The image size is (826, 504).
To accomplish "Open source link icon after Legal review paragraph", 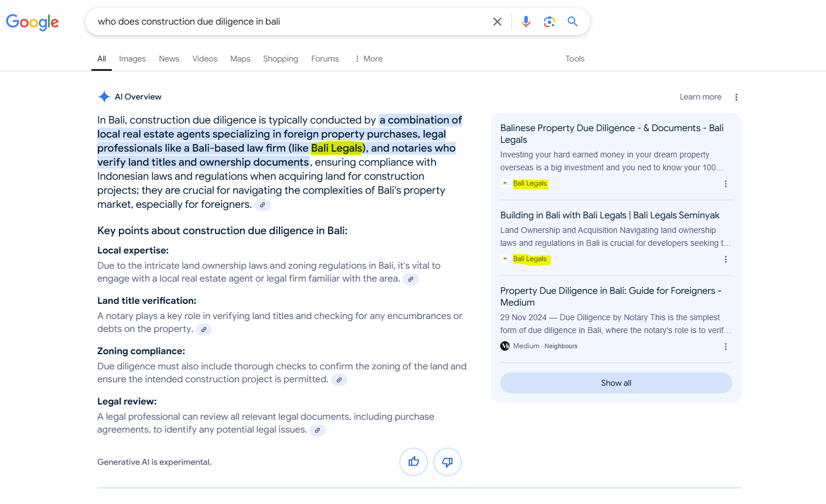I will pyautogui.click(x=318, y=430).
